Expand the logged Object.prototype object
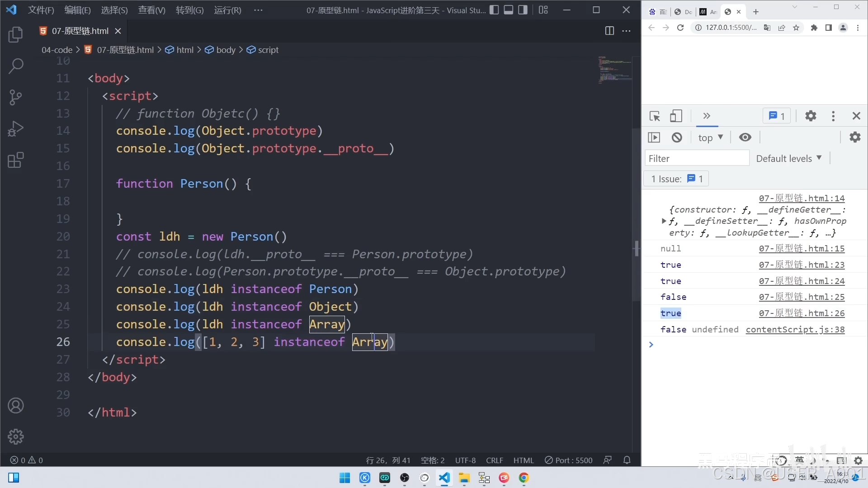Image resolution: width=868 pixels, height=488 pixels. [x=664, y=221]
